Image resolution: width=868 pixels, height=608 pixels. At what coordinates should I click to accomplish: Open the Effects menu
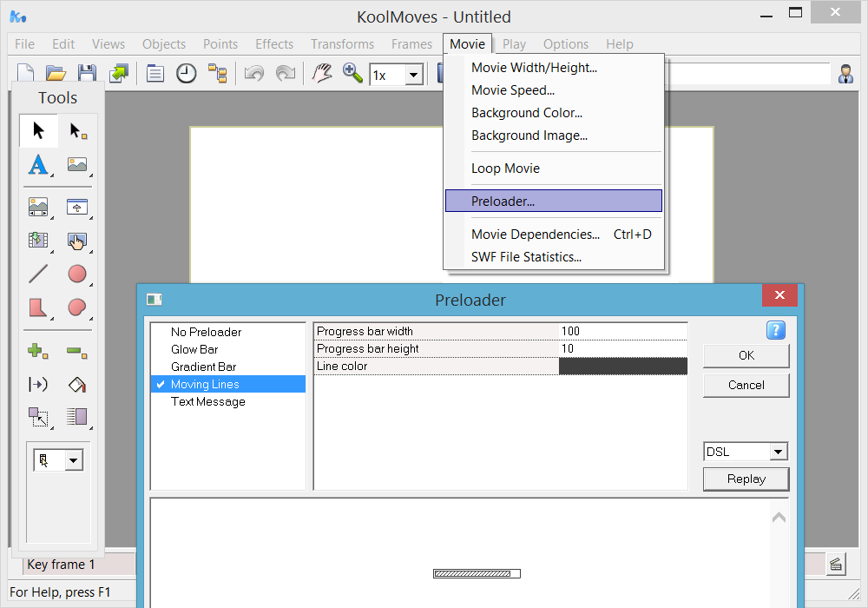click(274, 43)
